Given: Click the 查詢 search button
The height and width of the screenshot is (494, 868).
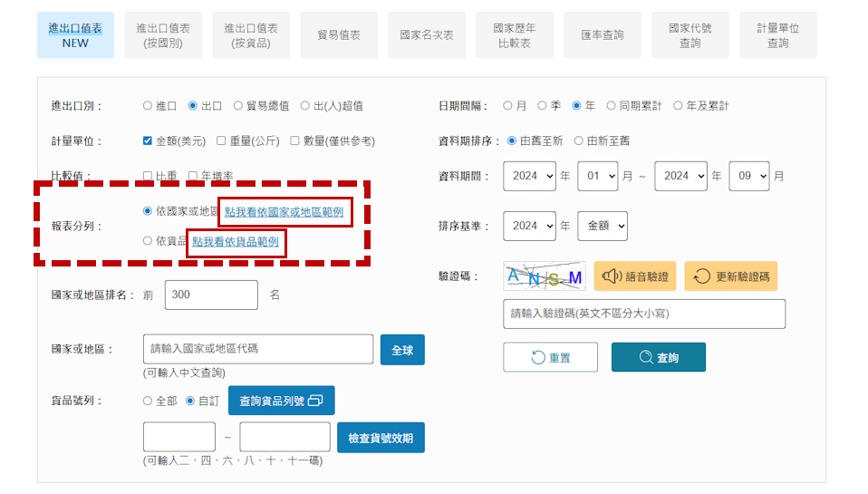Looking at the screenshot, I should [658, 357].
